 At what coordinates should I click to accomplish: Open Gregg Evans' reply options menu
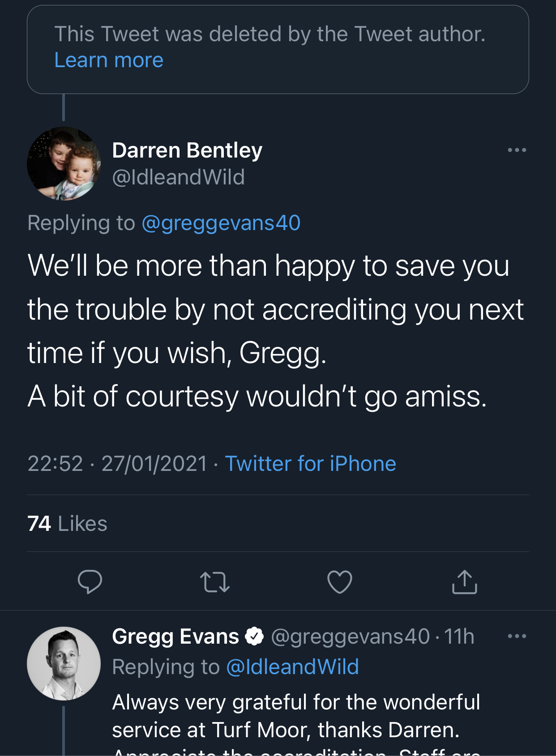click(517, 636)
